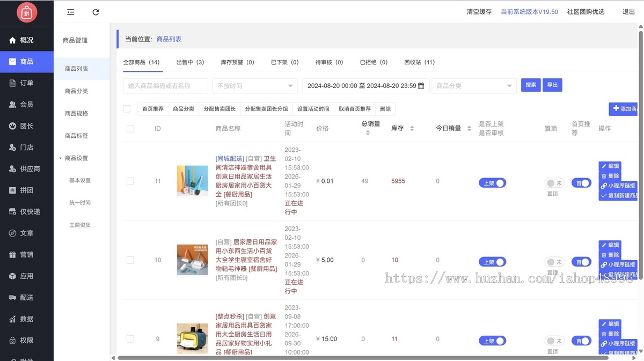Toggle 置顶 switch for product 11
Image resolution: width=644 pixels, height=361 pixels.
(x=554, y=183)
